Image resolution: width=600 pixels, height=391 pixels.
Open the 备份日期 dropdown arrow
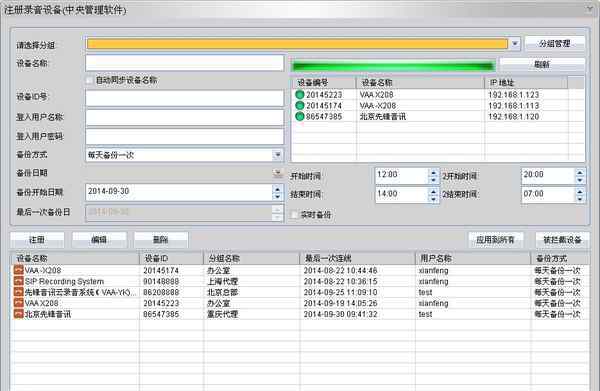pos(278,174)
